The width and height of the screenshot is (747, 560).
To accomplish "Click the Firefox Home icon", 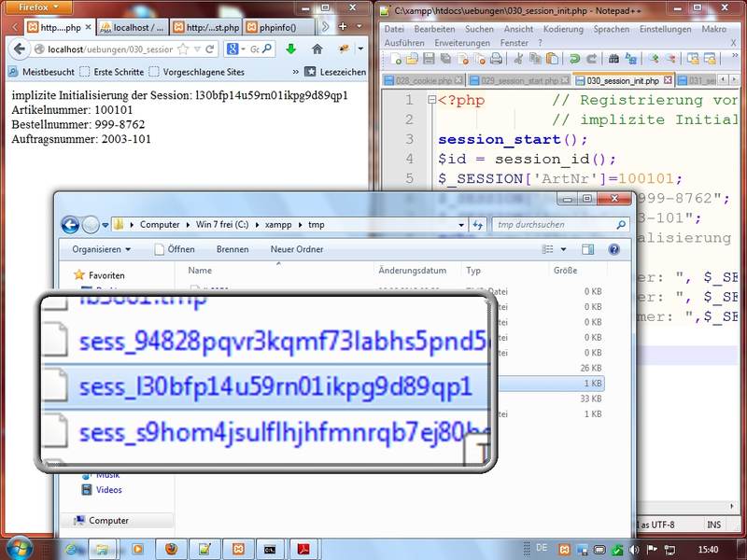I will [317, 49].
